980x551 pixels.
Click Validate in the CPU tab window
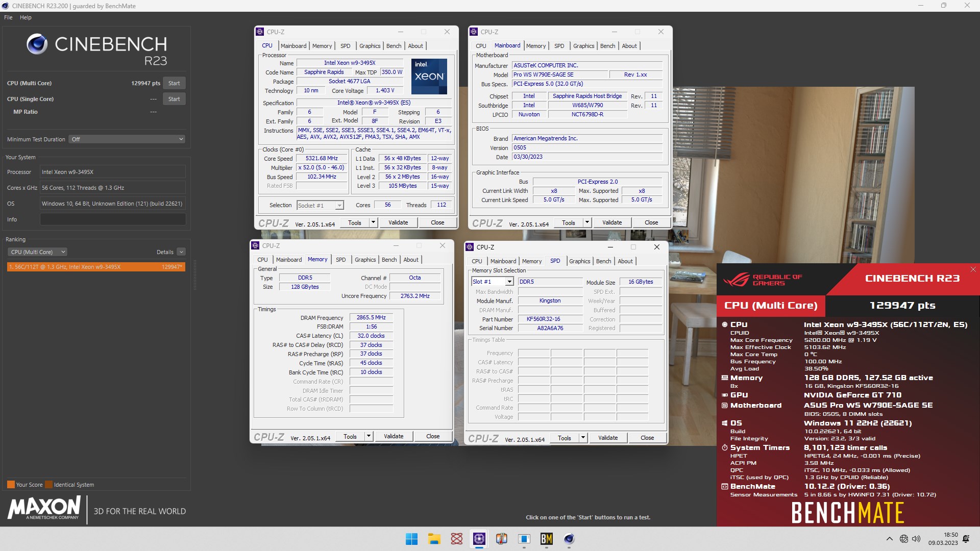tap(398, 222)
